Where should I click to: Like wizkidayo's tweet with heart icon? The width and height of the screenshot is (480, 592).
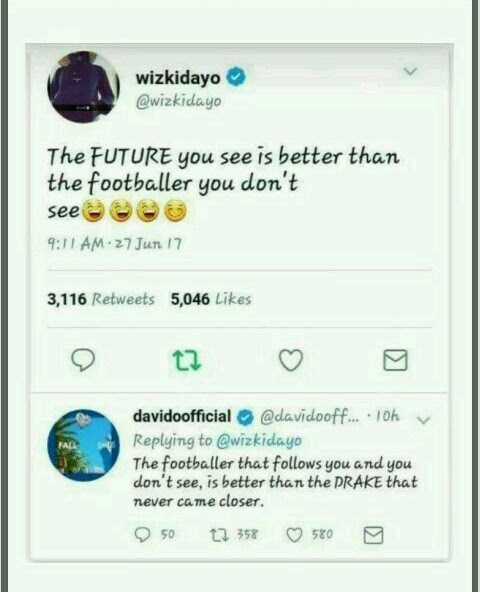pyautogui.click(x=291, y=360)
